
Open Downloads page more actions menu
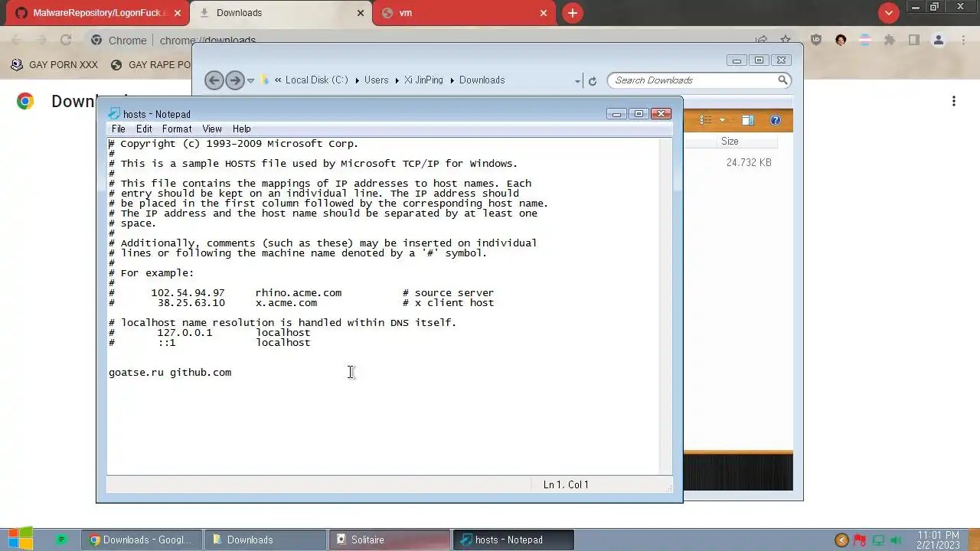pos(954,101)
